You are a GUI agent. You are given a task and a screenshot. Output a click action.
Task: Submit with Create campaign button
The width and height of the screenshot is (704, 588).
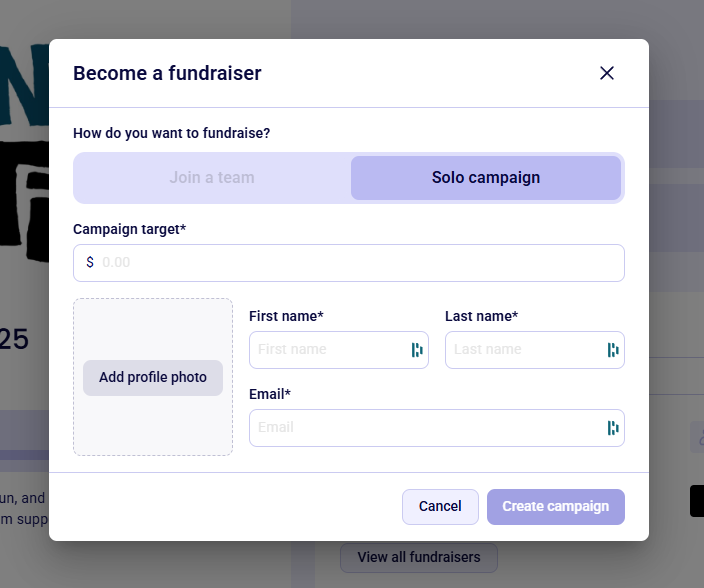[556, 507]
